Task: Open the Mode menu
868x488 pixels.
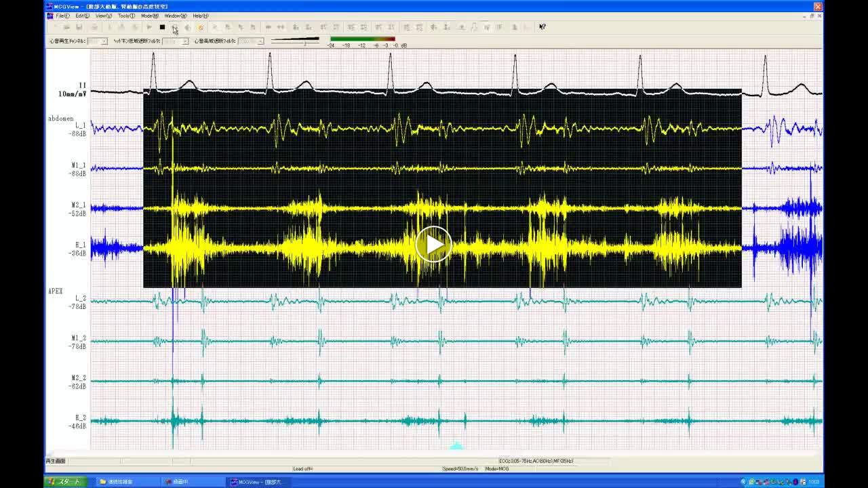Action: tap(149, 16)
